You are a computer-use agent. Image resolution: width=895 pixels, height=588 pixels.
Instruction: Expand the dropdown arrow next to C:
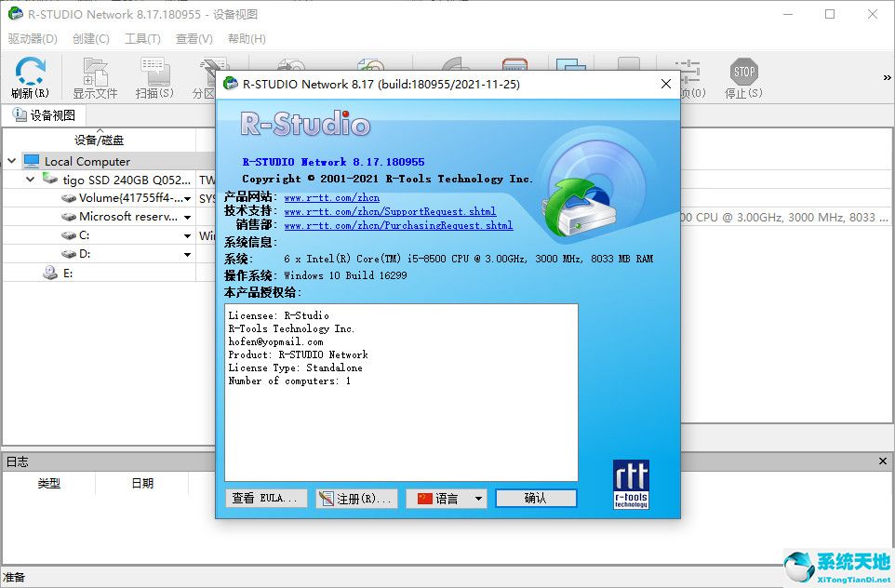[x=187, y=235]
